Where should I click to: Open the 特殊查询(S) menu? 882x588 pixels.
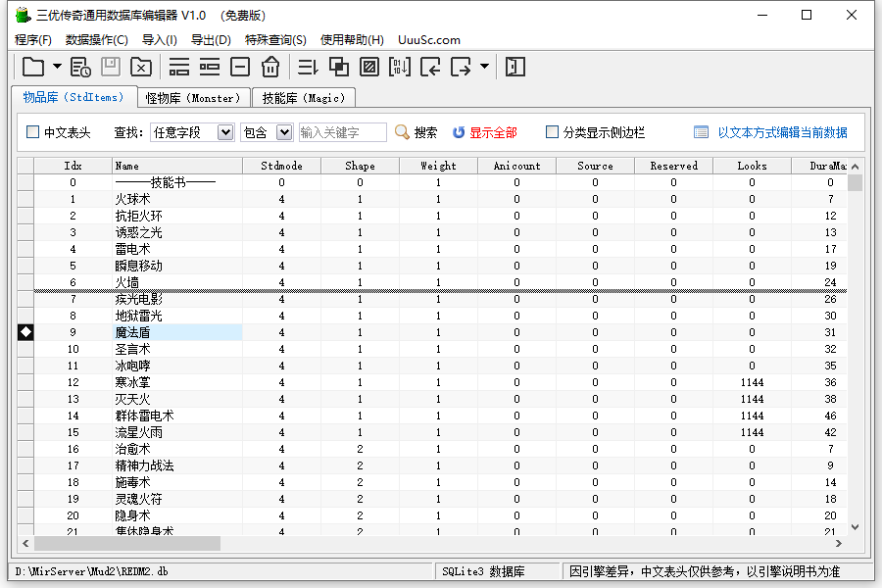(275, 40)
